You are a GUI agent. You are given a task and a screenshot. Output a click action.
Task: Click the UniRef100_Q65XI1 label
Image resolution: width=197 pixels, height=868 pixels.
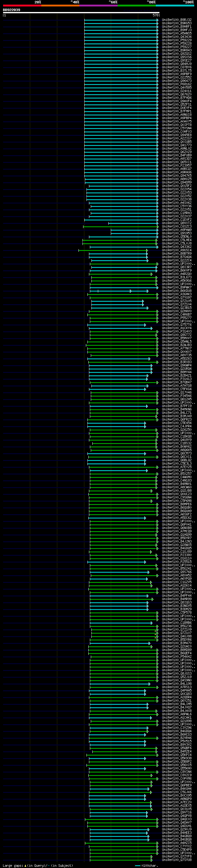[x=177, y=162]
